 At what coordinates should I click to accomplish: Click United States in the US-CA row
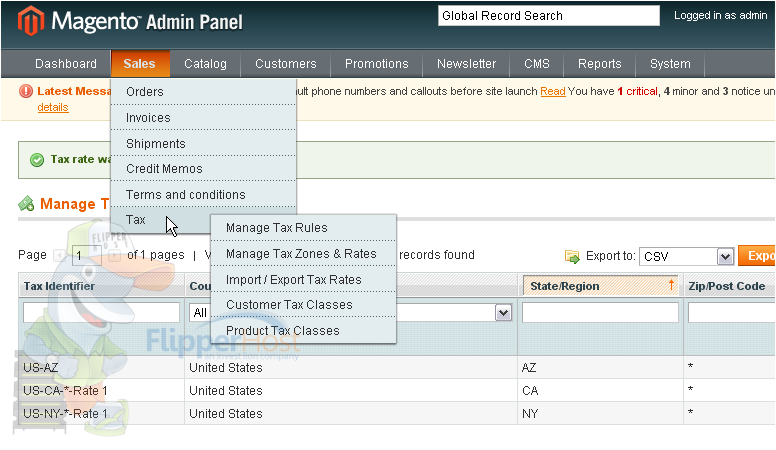point(226,391)
